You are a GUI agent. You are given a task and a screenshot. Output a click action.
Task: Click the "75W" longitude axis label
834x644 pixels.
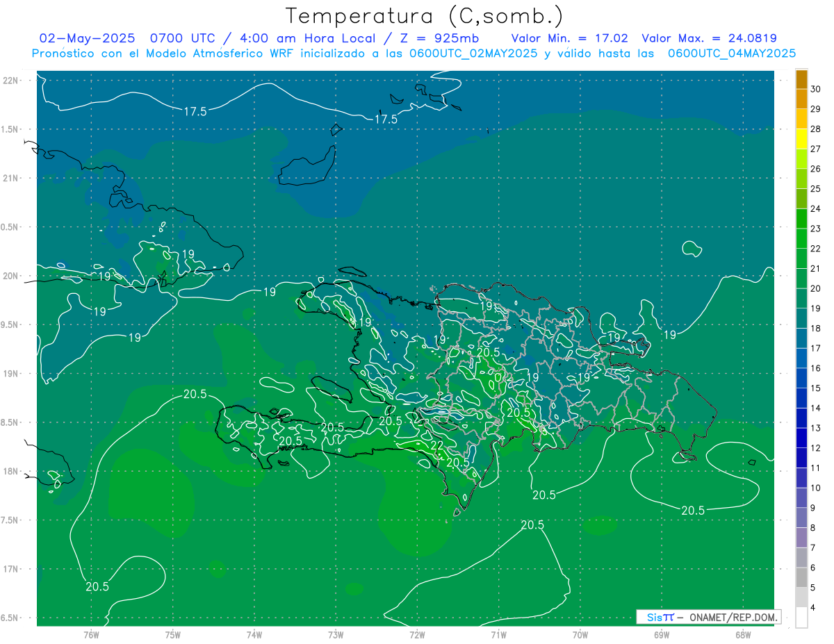173,635
